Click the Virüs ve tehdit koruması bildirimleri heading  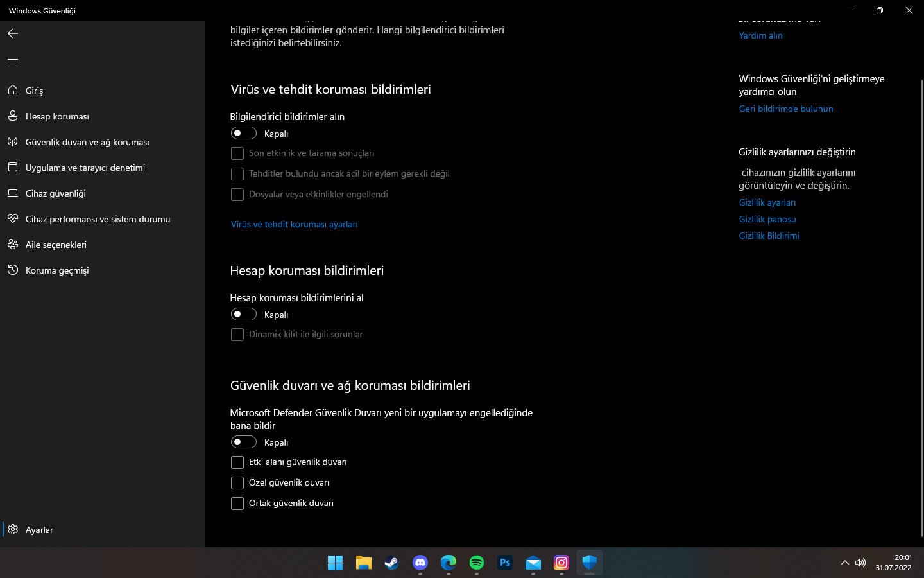[x=331, y=89]
